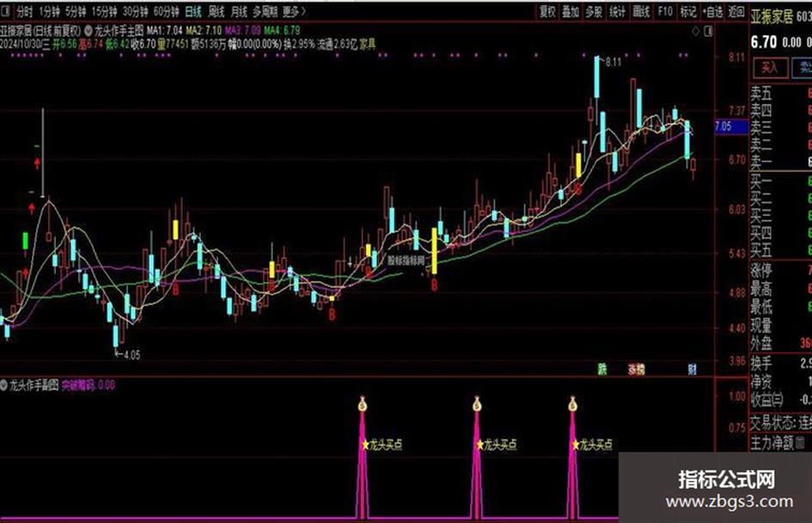Expand the 更多 period options

pos(294,11)
